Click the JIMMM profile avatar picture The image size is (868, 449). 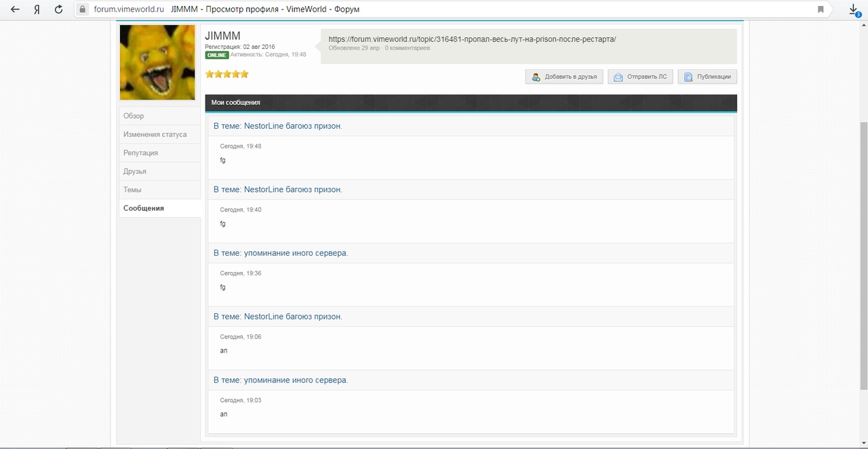tap(157, 62)
